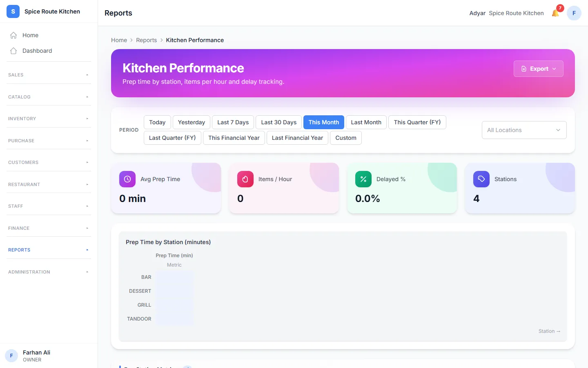Click the Delayed % percent icon

tap(363, 179)
